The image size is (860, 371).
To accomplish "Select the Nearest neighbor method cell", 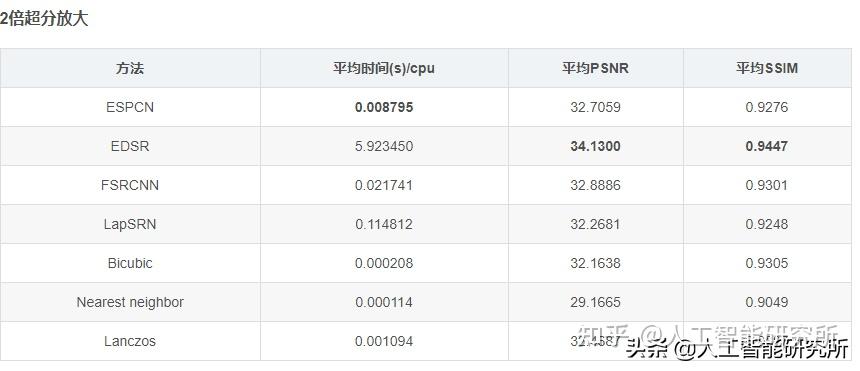I will [x=130, y=302].
